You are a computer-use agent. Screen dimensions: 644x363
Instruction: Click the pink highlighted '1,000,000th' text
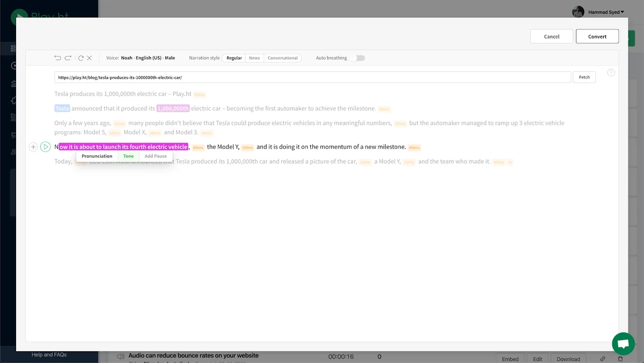tap(173, 108)
